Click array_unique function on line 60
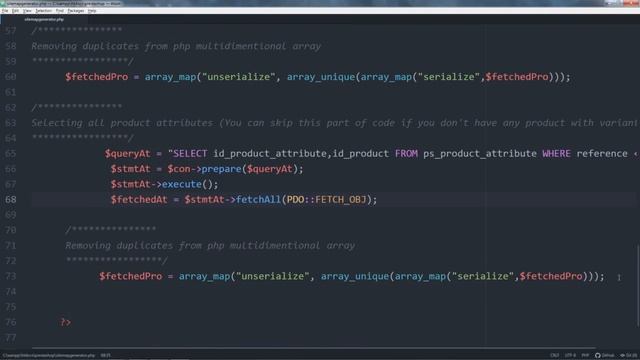The width and height of the screenshot is (640, 360). click(321, 77)
